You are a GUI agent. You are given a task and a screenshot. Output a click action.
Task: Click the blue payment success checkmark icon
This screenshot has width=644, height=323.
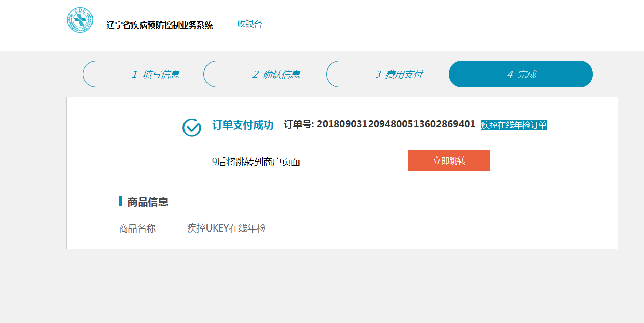[192, 127]
